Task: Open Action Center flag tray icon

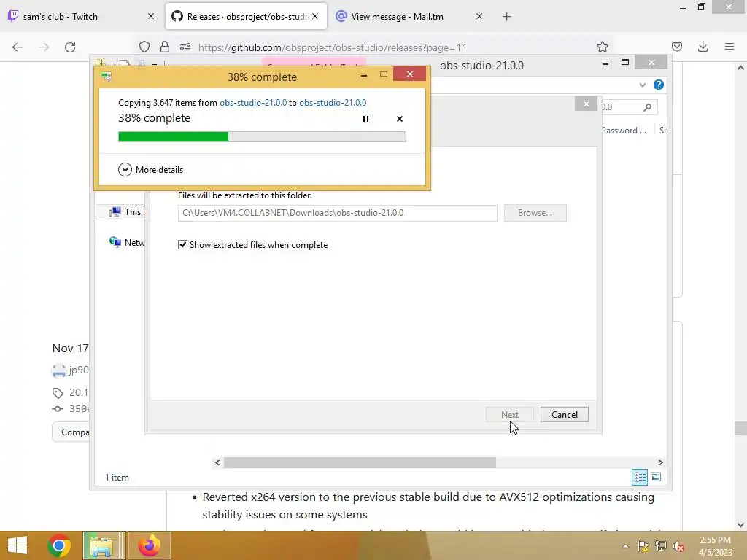Action: tap(643, 546)
